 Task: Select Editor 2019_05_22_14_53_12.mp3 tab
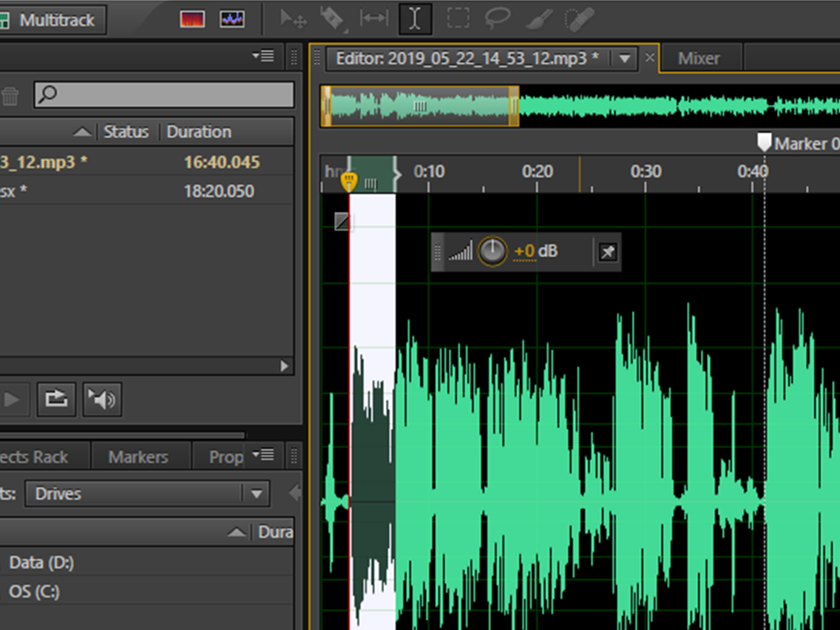[x=467, y=59]
